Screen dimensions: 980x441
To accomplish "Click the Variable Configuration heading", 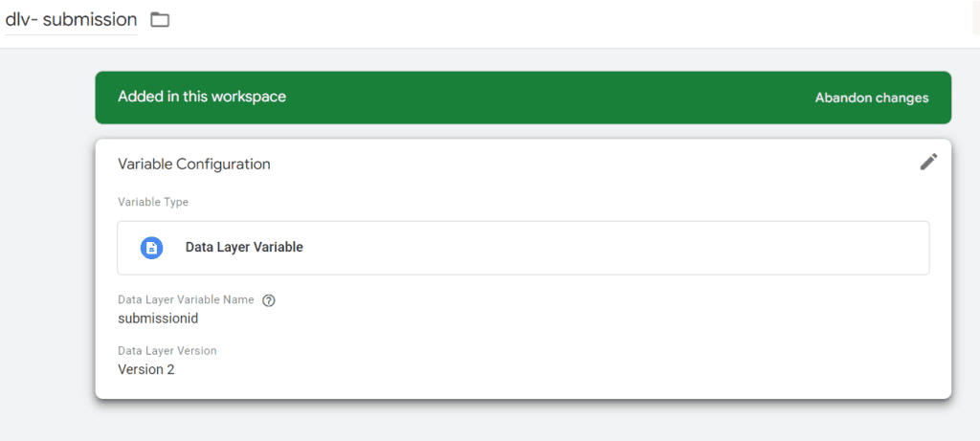I will coord(194,165).
